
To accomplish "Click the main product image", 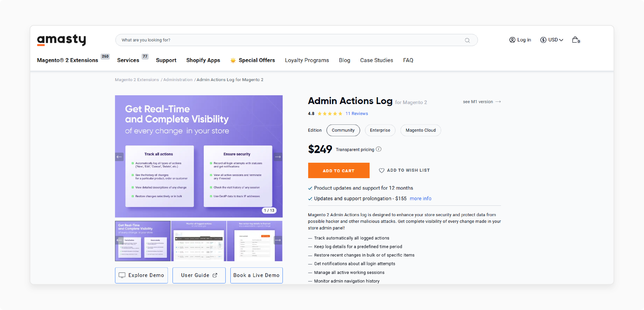I will point(199,156).
